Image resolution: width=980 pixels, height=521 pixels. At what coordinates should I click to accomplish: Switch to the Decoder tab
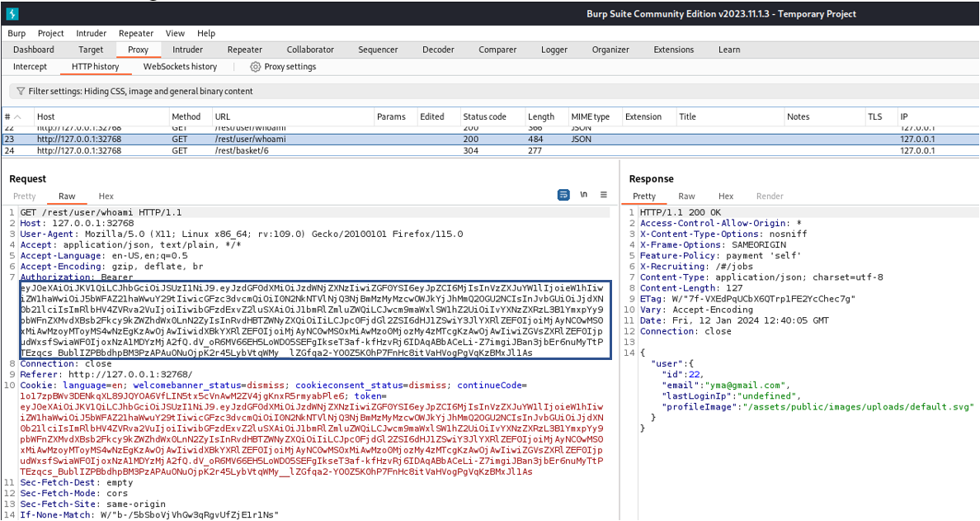(x=438, y=50)
